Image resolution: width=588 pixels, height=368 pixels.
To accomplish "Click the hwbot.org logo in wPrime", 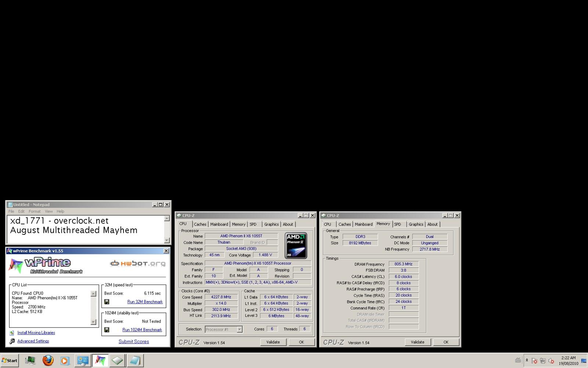I will [x=138, y=263].
